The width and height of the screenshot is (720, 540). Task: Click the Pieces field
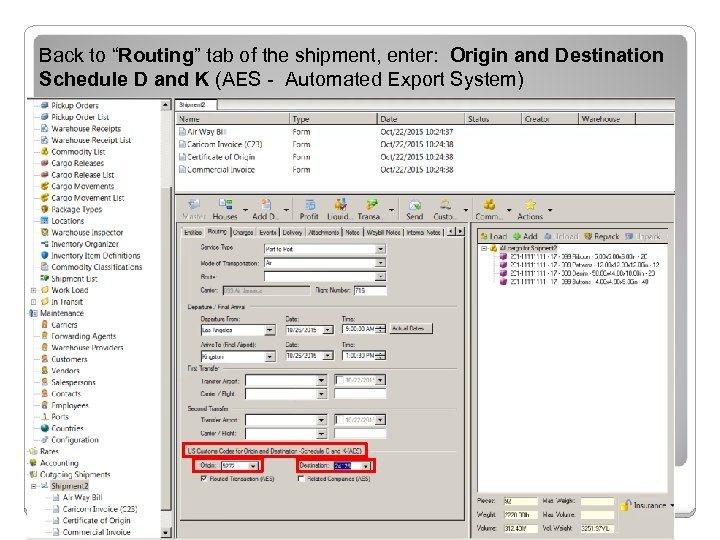520,501
